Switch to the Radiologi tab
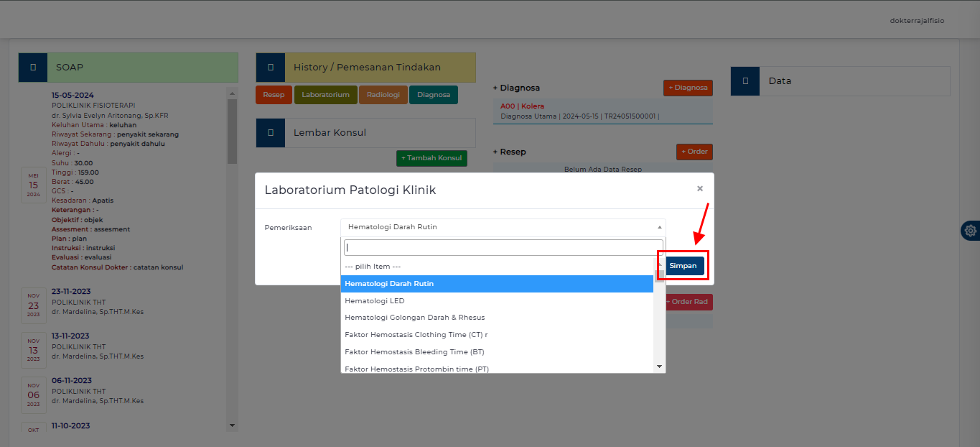The height and width of the screenshot is (447, 980). click(x=383, y=95)
